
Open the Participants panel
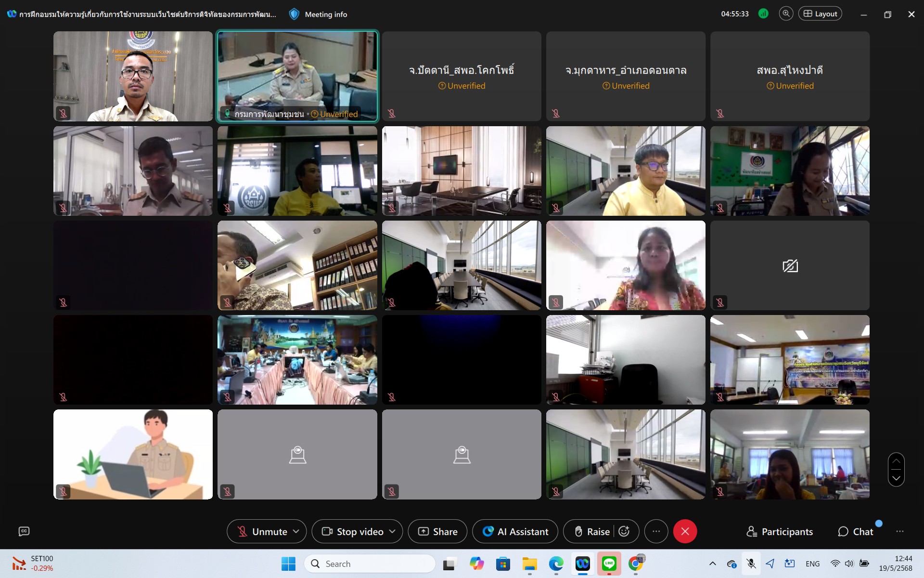point(780,531)
